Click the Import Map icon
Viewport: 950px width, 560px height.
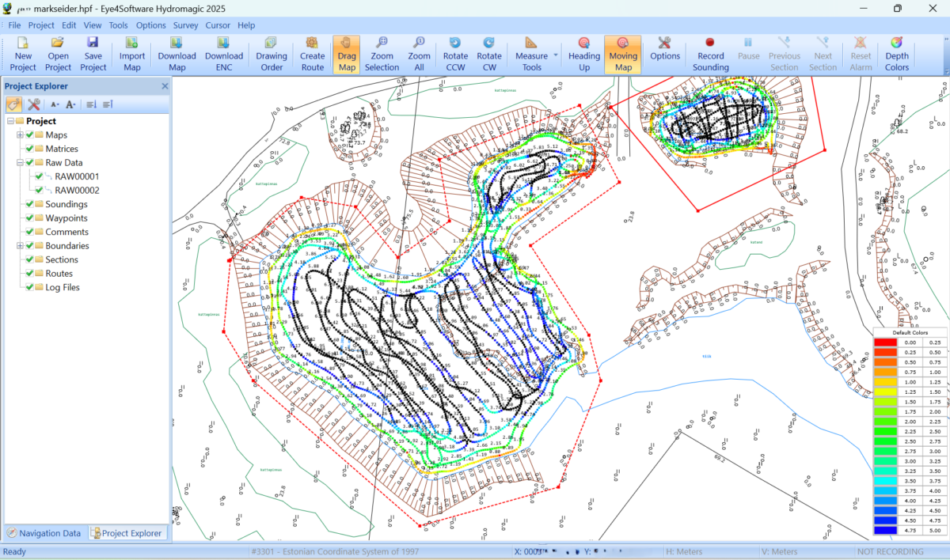[132, 55]
